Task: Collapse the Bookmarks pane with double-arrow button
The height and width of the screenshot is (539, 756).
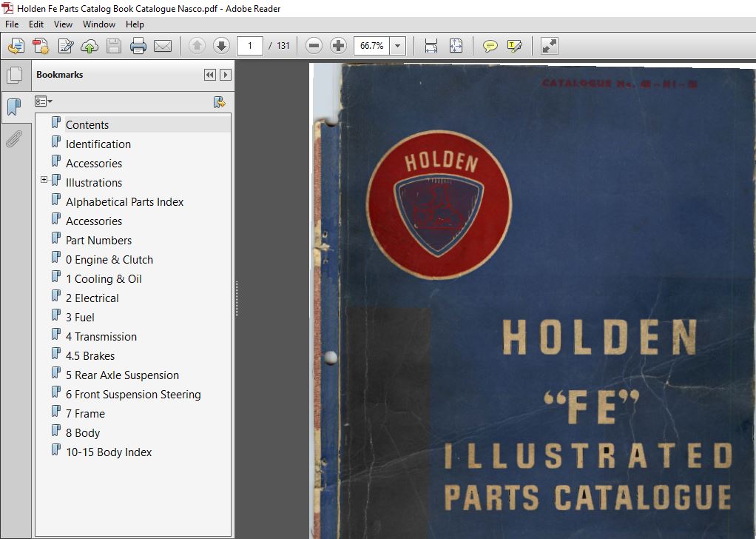Action: [x=210, y=75]
